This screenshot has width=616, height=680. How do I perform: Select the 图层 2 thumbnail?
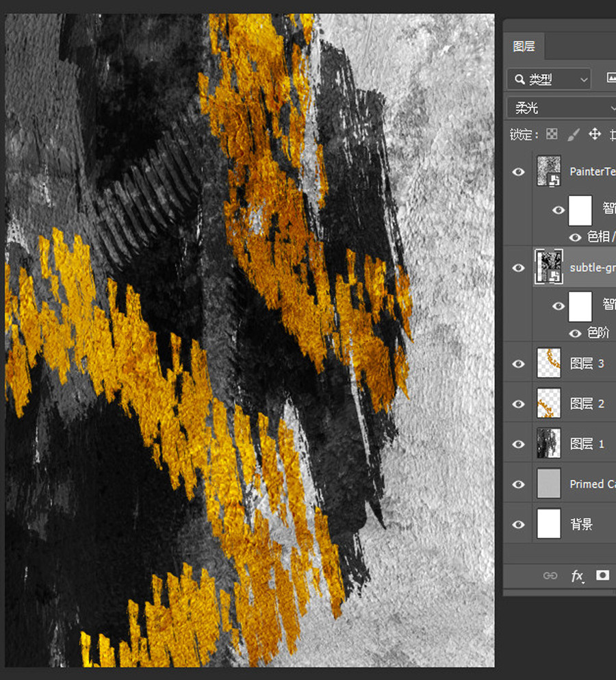(x=549, y=403)
